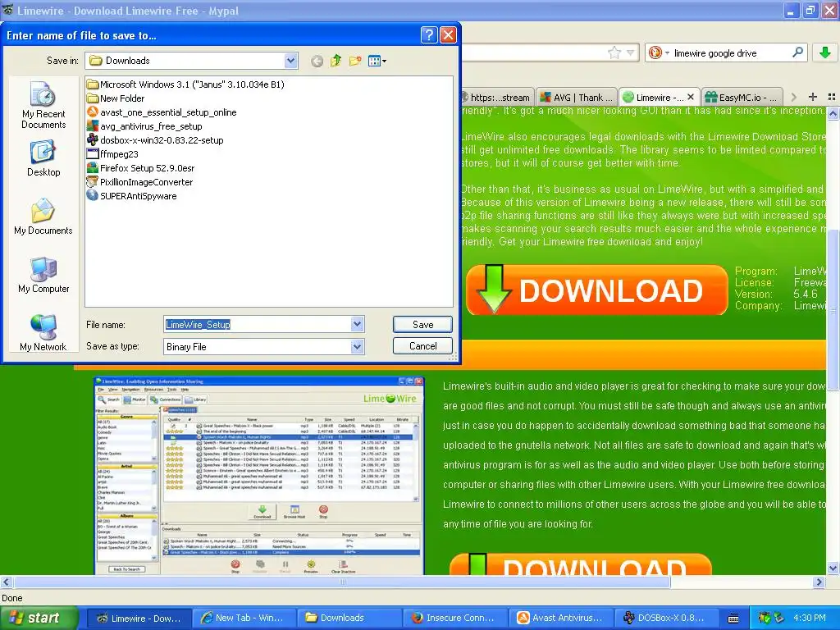Open address bar history dropdown in Mypal
Viewport: 840px width, 630px height.
point(631,52)
